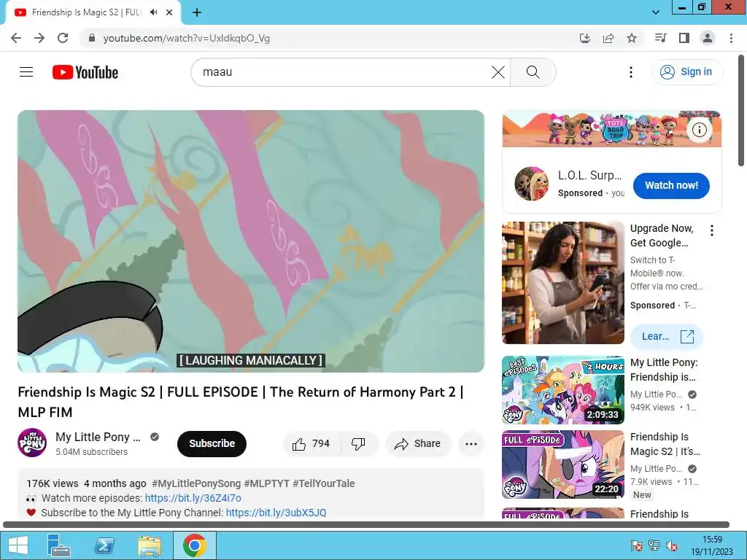This screenshot has height=560, width=747.
Task: Dislike the video
Action: point(359,444)
